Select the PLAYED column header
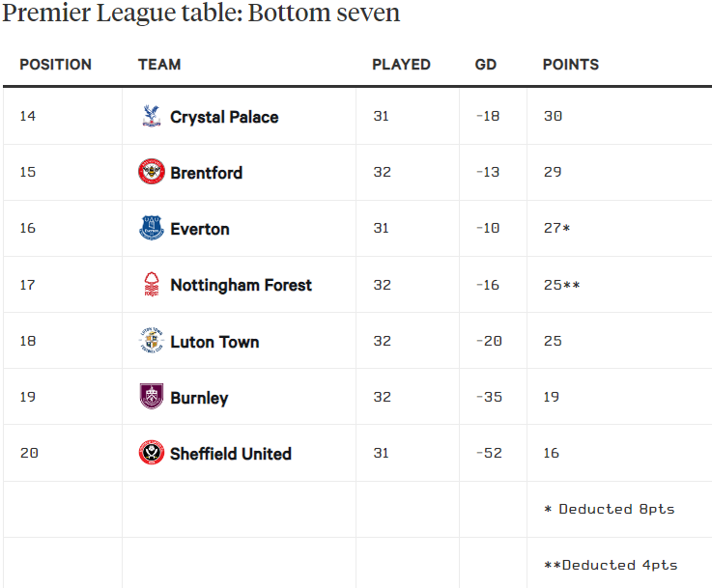The height and width of the screenshot is (588, 712). (401, 65)
